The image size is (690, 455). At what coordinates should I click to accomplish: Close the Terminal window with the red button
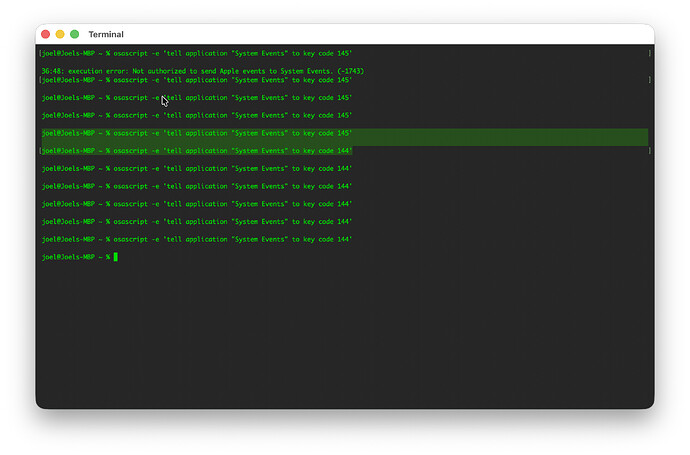(x=45, y=34)
